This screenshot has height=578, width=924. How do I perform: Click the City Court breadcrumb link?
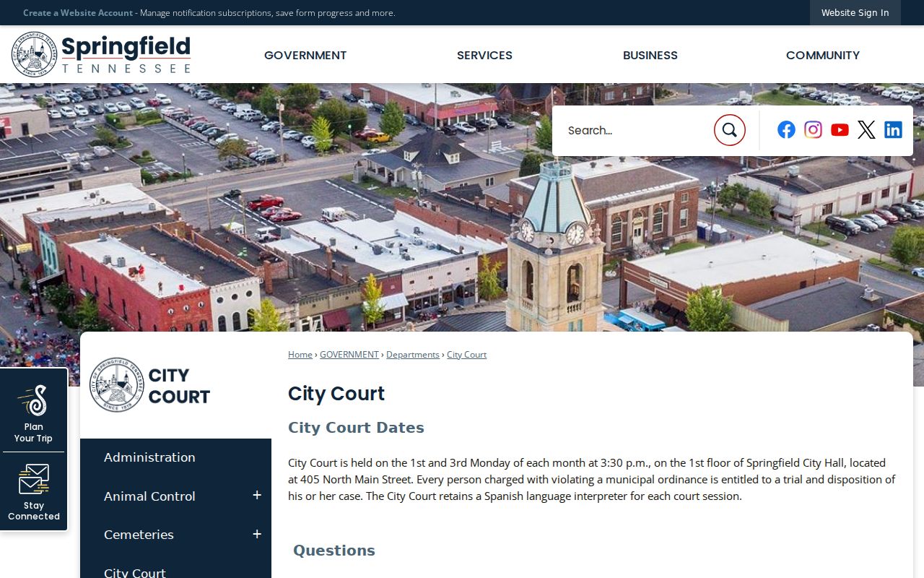pos(467,355)
